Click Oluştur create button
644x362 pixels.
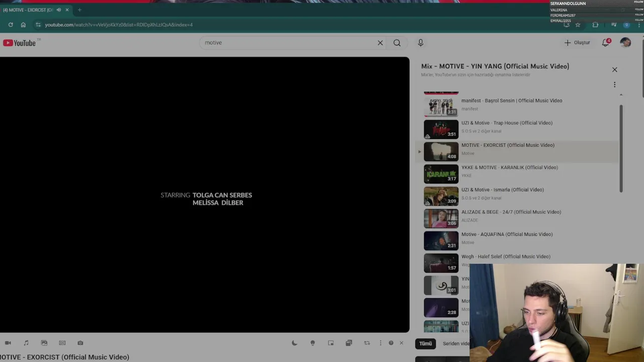(x=577, y=43)
